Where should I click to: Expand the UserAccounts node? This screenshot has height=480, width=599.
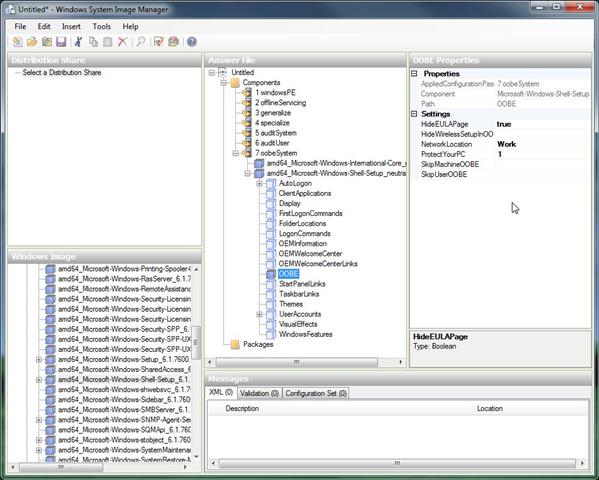click(x=259, y=314)
